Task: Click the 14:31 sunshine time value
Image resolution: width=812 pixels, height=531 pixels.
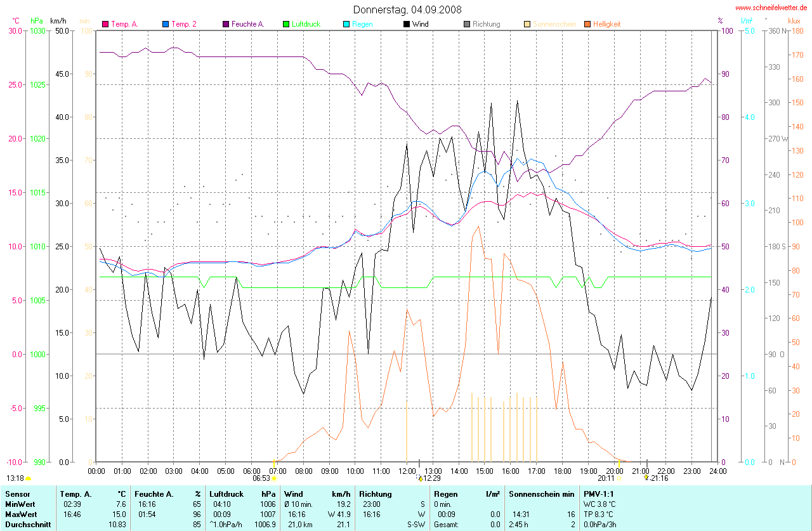Action: coord(521,514)
